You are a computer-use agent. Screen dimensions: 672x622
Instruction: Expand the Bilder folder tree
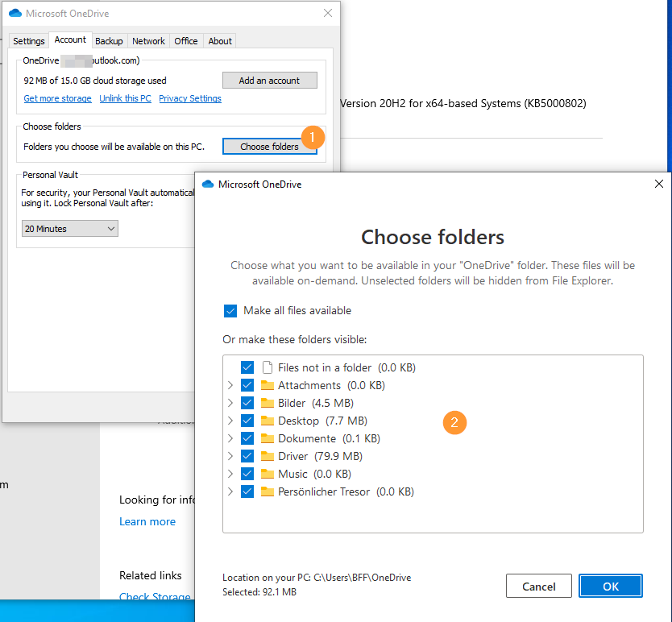click(230, 403)
